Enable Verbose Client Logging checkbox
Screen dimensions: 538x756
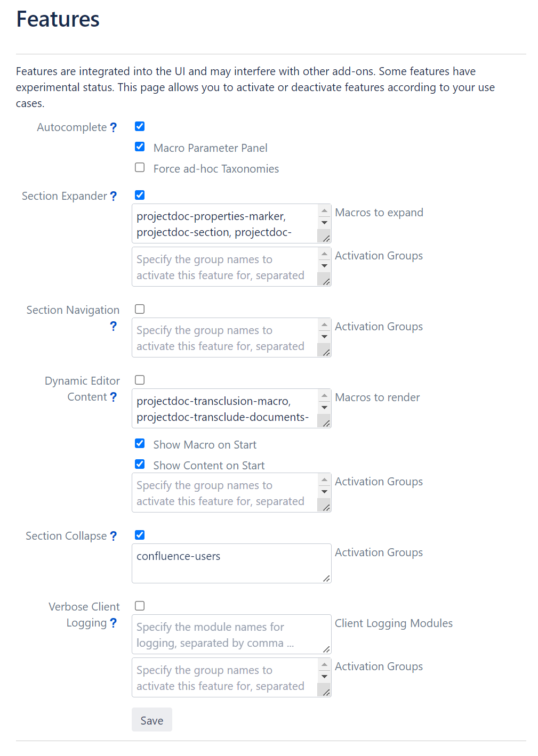pyautogui.click(x=140, y=606)
